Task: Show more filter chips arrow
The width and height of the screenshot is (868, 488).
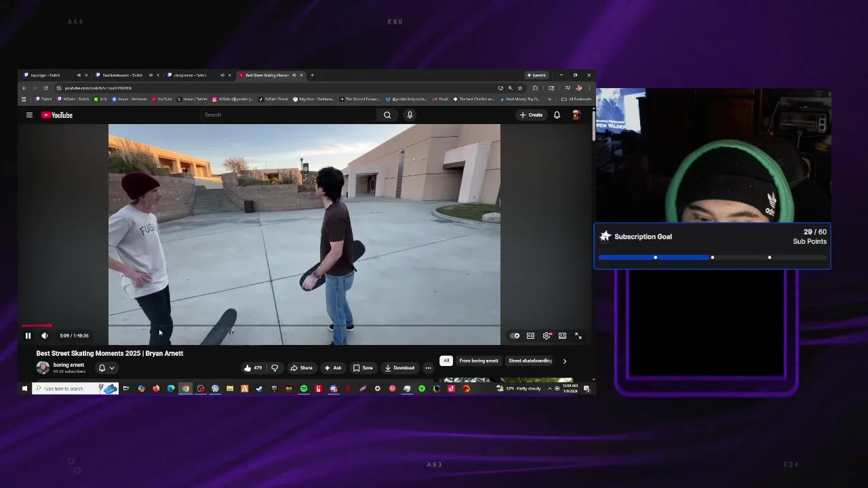Action: click(x=564, y=361)
